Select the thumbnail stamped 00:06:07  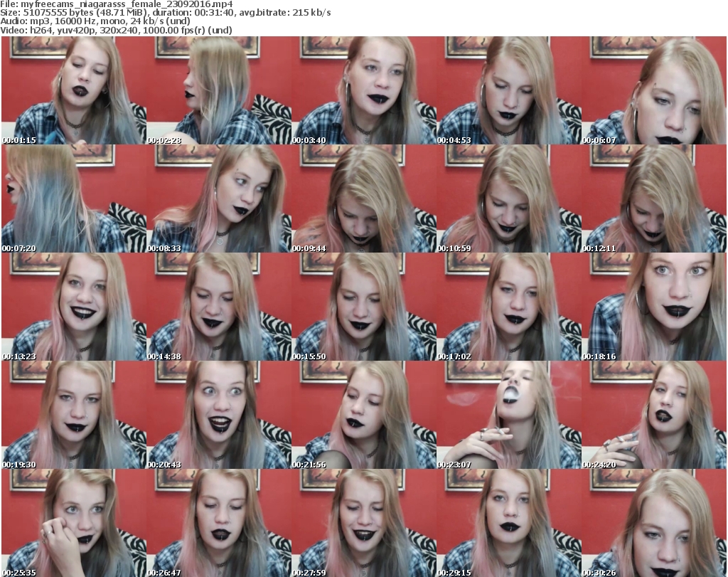[x=654, y=90]
